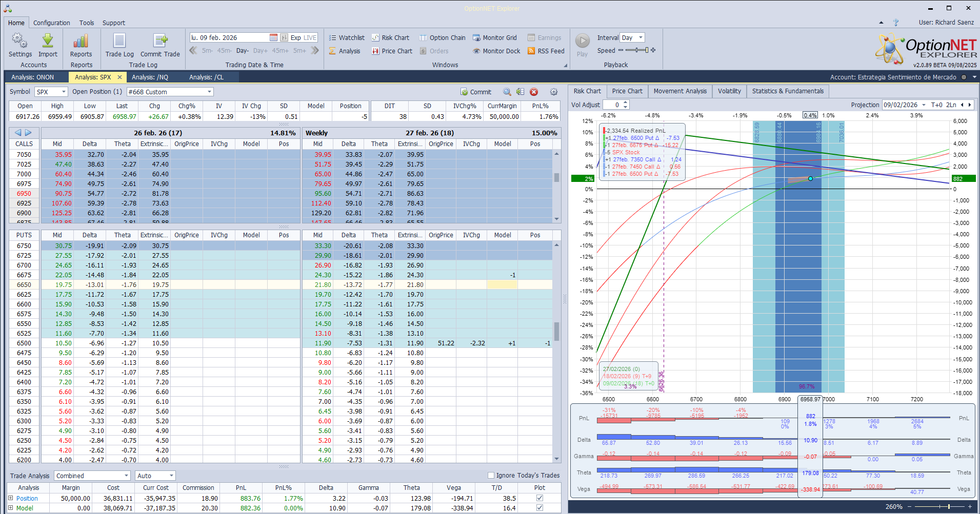Screen dimensions: 980x514
Task: Click the trading date input field
Action: (x=229, y=37)
